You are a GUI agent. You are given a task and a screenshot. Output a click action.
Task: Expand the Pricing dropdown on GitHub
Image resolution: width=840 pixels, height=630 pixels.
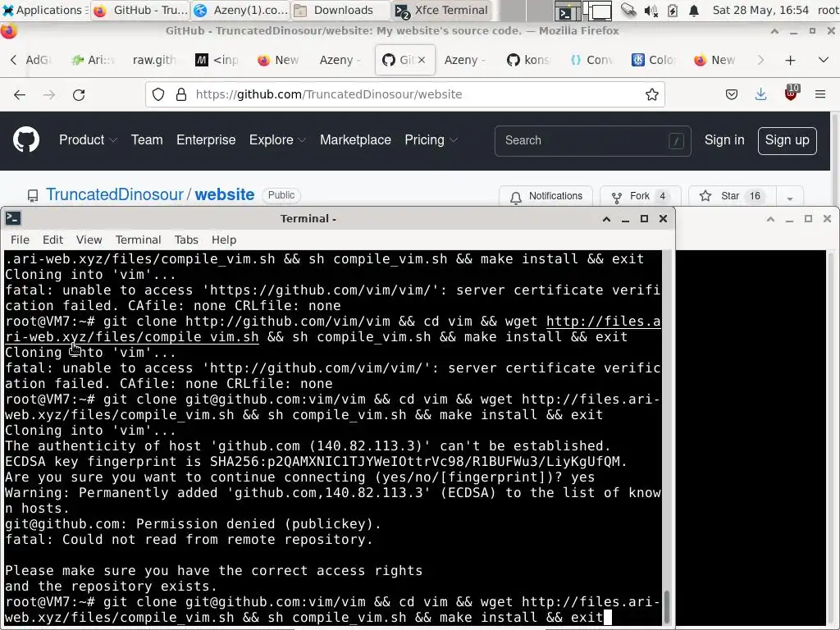coord(431,139)
